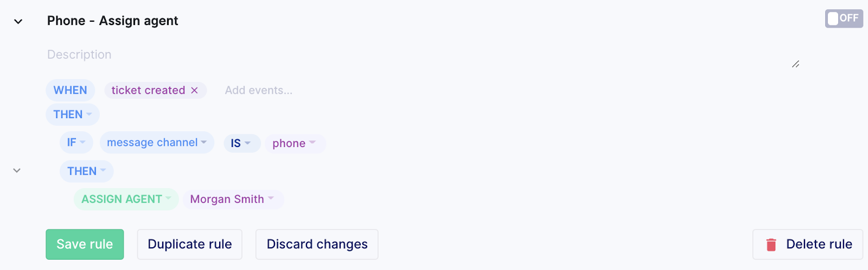This screenshot has height=270, width=868.
Task: Change the message channel variable
Action: pyautogui.click(x=157, y=143)
